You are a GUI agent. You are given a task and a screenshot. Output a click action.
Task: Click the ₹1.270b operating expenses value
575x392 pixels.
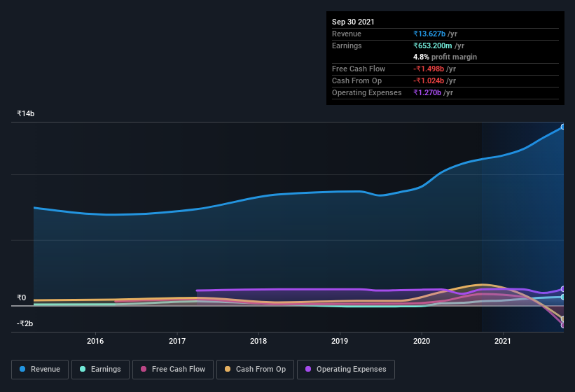(427, 92)
